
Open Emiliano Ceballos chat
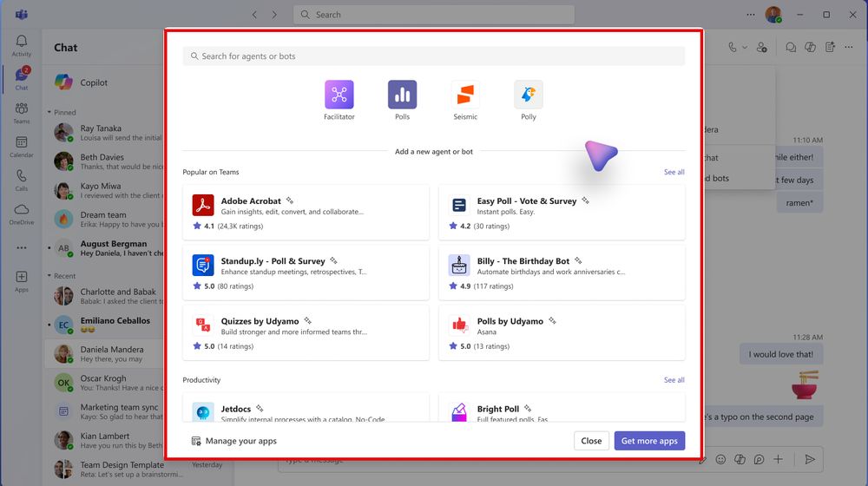pos(105,325)
